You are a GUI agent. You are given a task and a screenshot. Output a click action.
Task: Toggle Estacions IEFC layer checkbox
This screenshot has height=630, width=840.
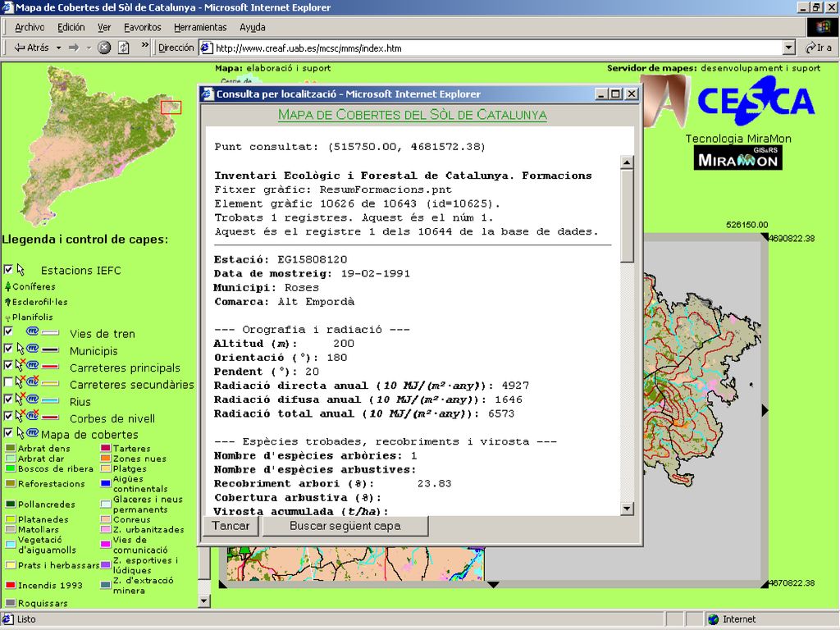tap(8, 269)
